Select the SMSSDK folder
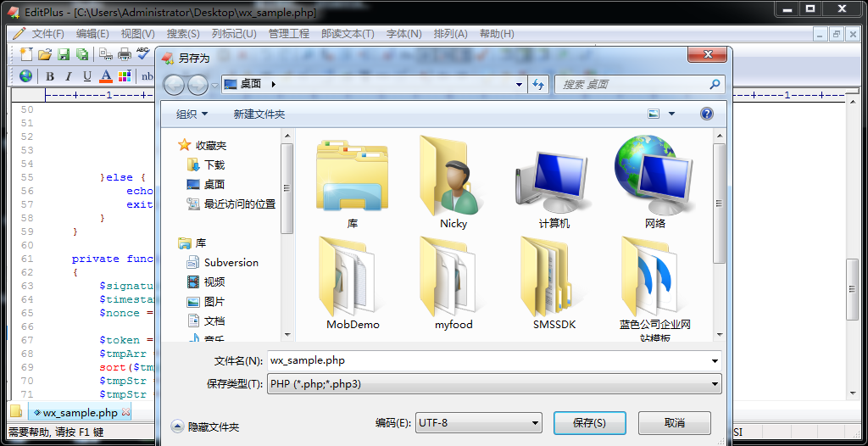The height and width of the screenshot is (446, 868). tap(554, 284)
